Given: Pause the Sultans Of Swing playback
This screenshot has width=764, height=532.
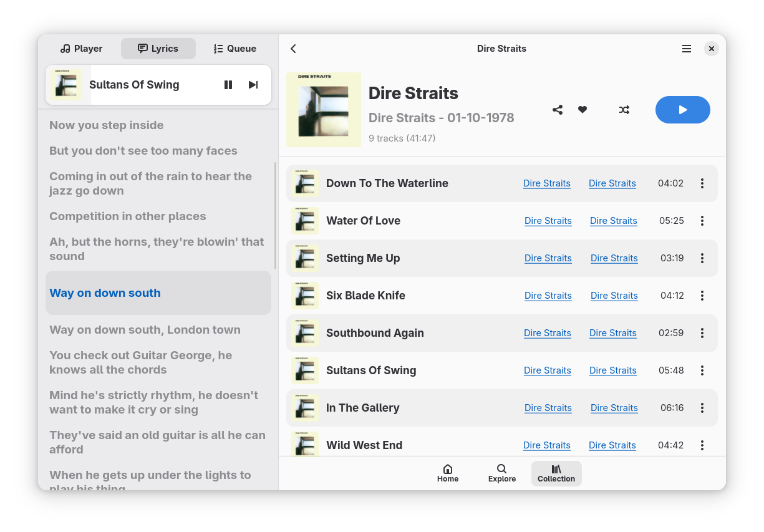Looking at the screenshot, I should 228,85.
